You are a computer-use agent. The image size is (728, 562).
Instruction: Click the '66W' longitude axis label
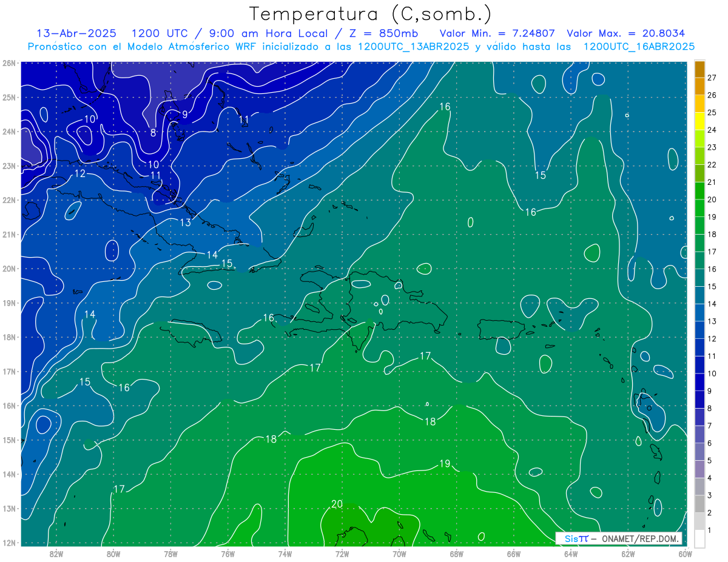514,554
